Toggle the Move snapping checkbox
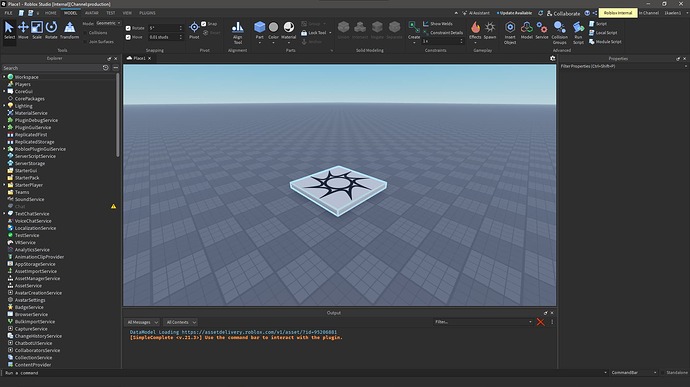The height and width of the screenshot is (387, 690). coord(128,37)
